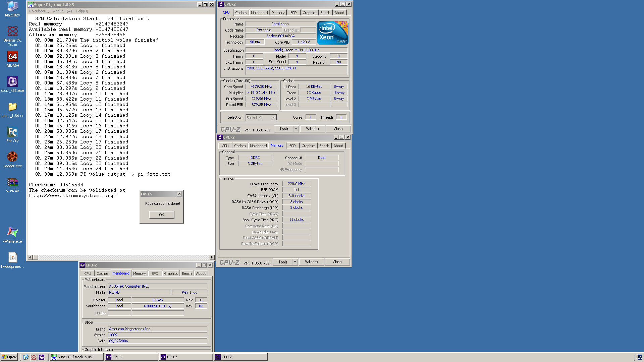Image resolution: width=644 pixels, height=362 pixels.
Task: Open Memory tab in Mainboard CPU-Z window
Action: pyautogui.click(x=140, y=274)
